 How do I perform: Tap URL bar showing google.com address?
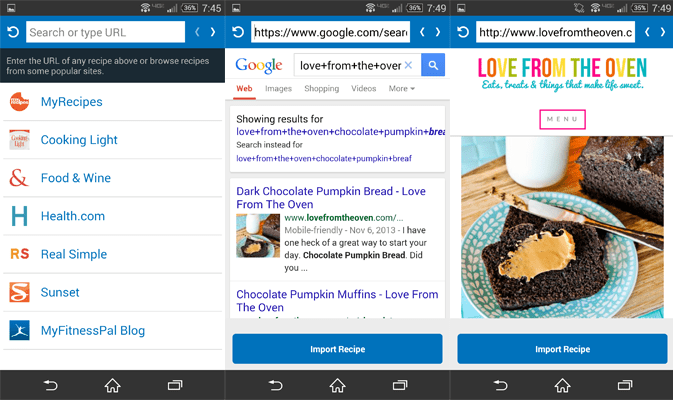point(330,32)
